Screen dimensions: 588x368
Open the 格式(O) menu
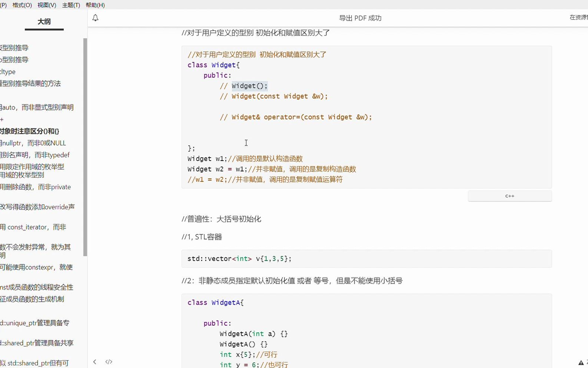(x=22, y=5)
